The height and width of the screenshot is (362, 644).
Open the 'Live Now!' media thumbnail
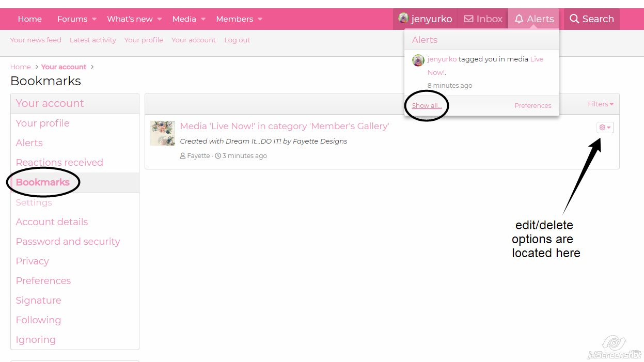point(163,133)
